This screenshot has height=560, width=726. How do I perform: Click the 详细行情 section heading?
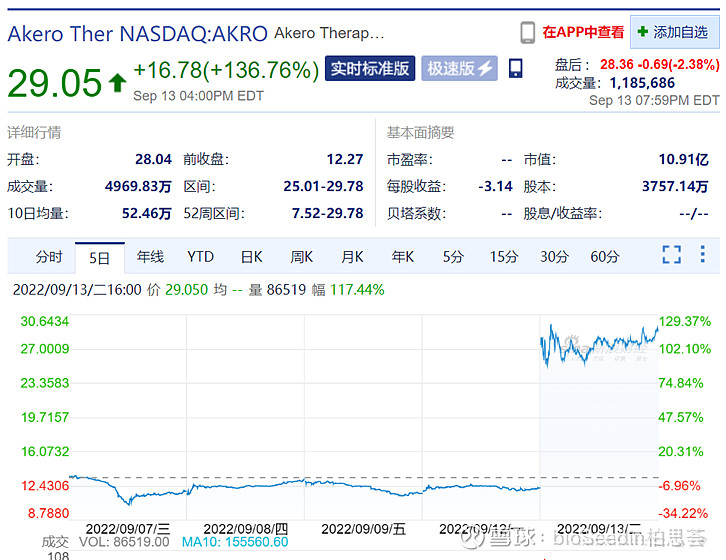[34, 132]
